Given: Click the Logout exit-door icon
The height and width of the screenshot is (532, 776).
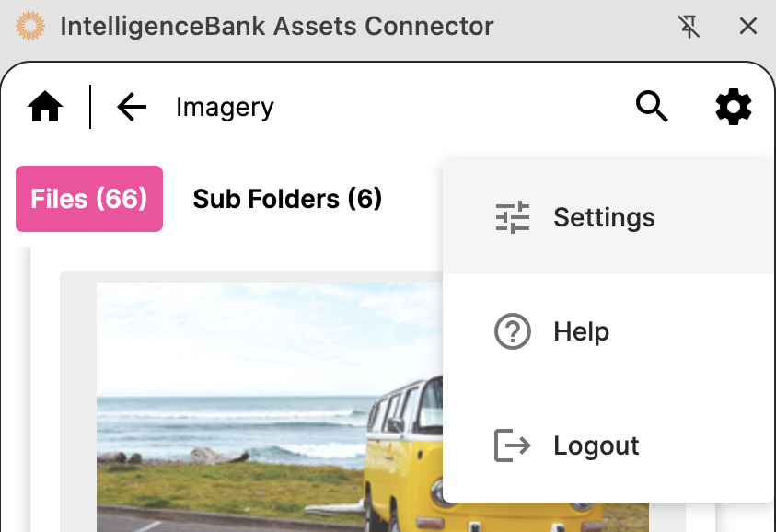Looking at the screenshot, I should (x=513, y=445).
